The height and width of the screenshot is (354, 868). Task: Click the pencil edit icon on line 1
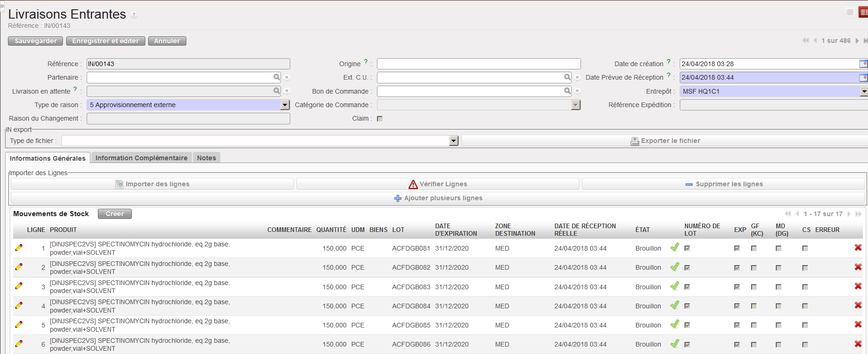click(x=19, y=248)
